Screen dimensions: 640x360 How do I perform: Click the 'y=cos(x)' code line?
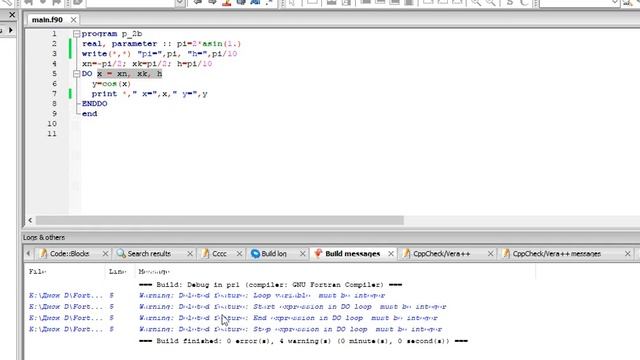[x=111, y=84]
